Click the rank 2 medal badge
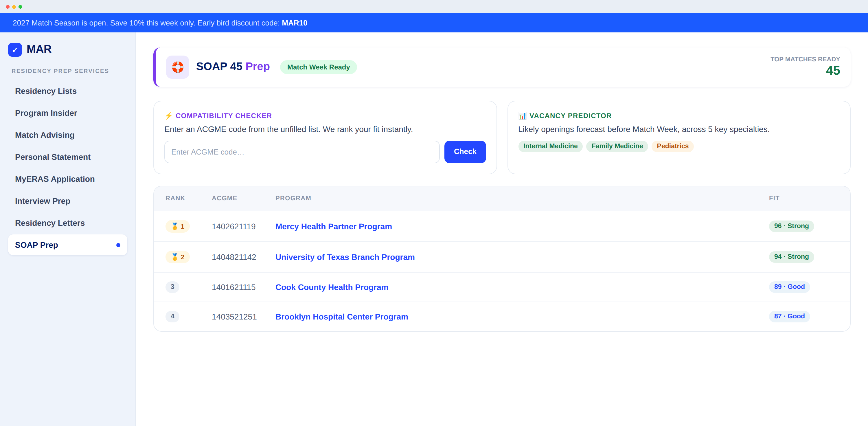This screenshot has height=426, width=868. coord(178,257)
